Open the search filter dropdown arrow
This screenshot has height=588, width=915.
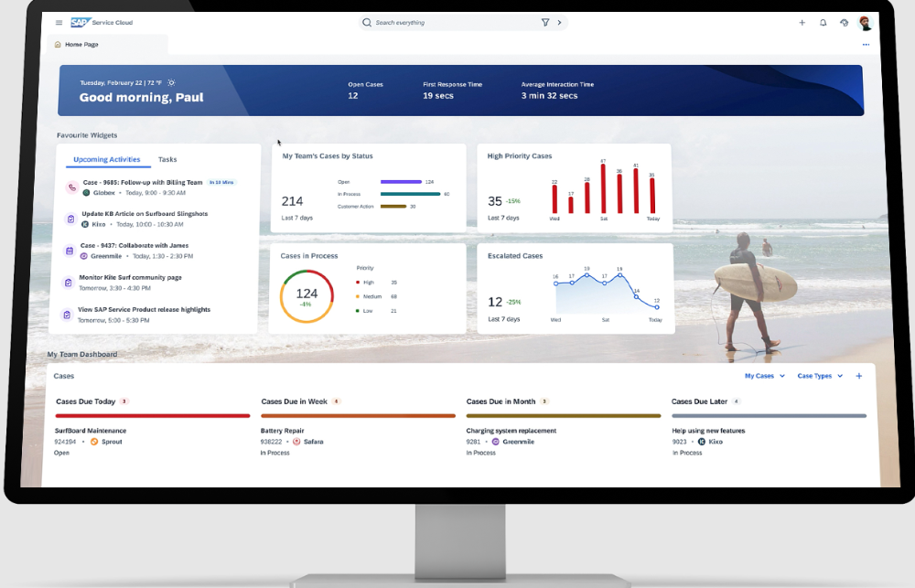[558, 22]
